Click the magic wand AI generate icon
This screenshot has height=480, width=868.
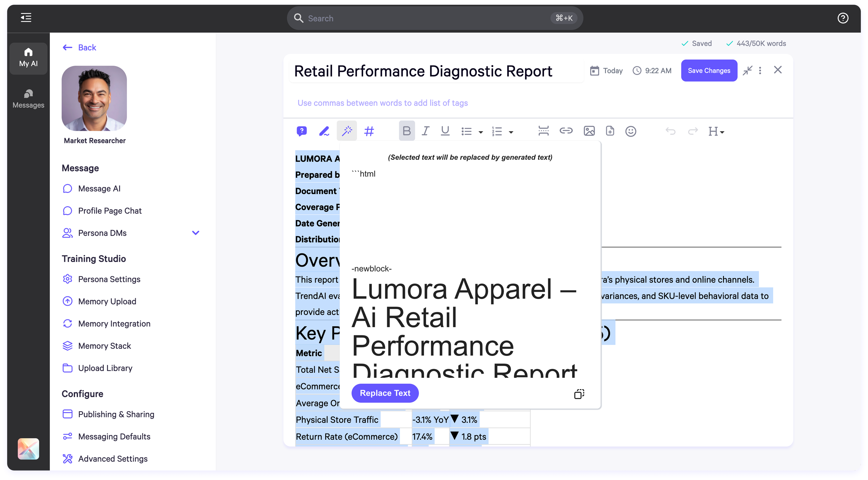coord(347,131)
